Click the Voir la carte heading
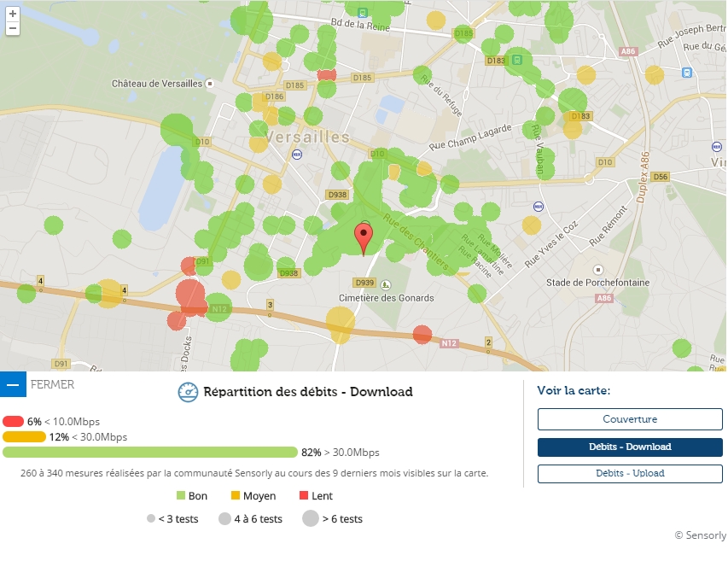 574,390
